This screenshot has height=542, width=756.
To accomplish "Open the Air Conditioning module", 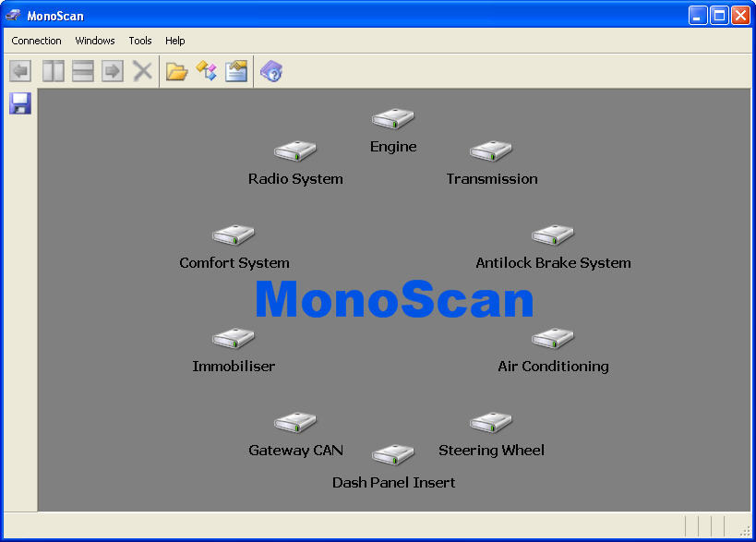I will 553,339.
